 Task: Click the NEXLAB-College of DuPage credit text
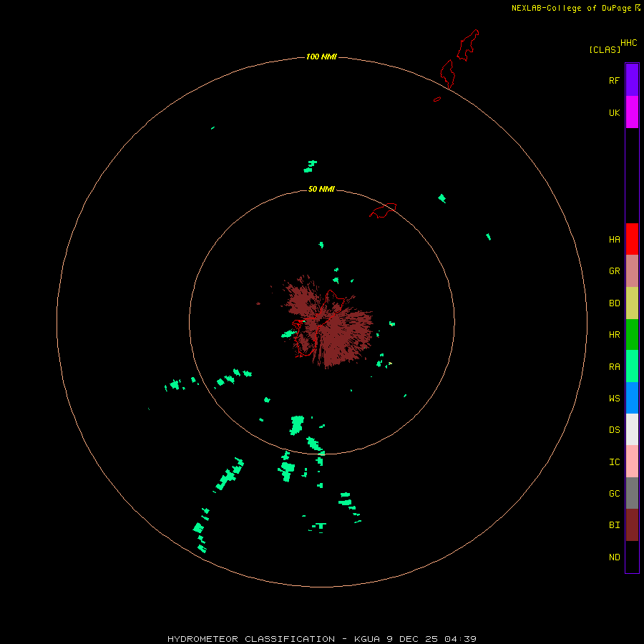(571, 8)
